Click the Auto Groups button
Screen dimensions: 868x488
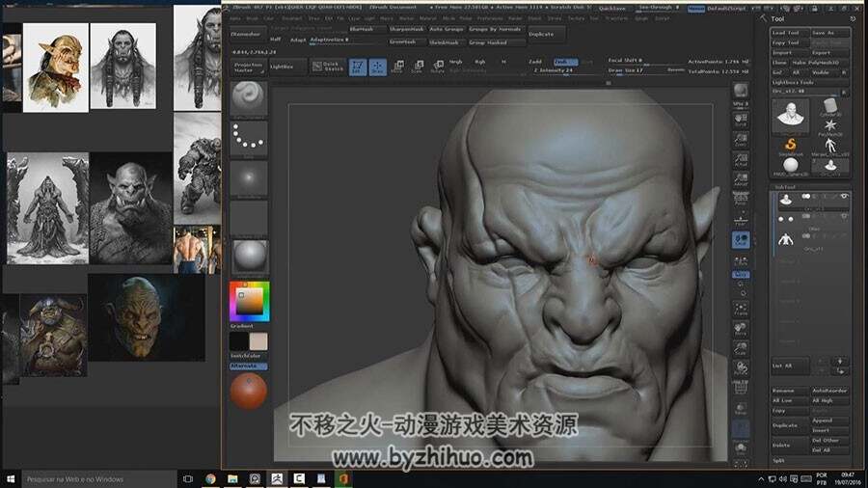coord(447,29)
